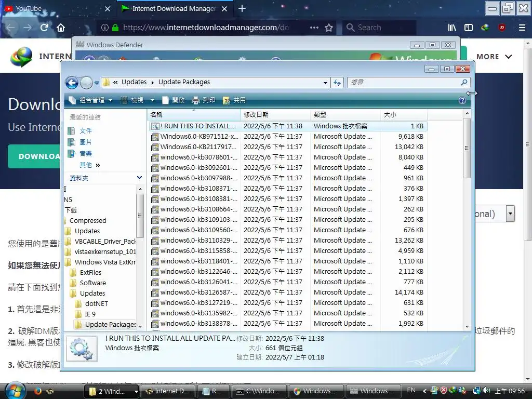Screen dimensions: 532x399
Task: Collapse the 資料夾 folders pane
Action: click(139, 178)
